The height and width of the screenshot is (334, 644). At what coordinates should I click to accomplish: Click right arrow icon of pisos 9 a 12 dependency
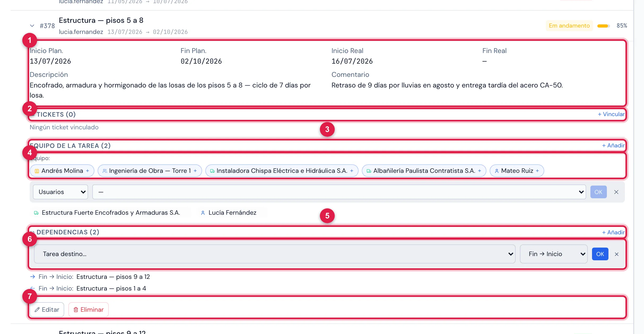point(33,277)
